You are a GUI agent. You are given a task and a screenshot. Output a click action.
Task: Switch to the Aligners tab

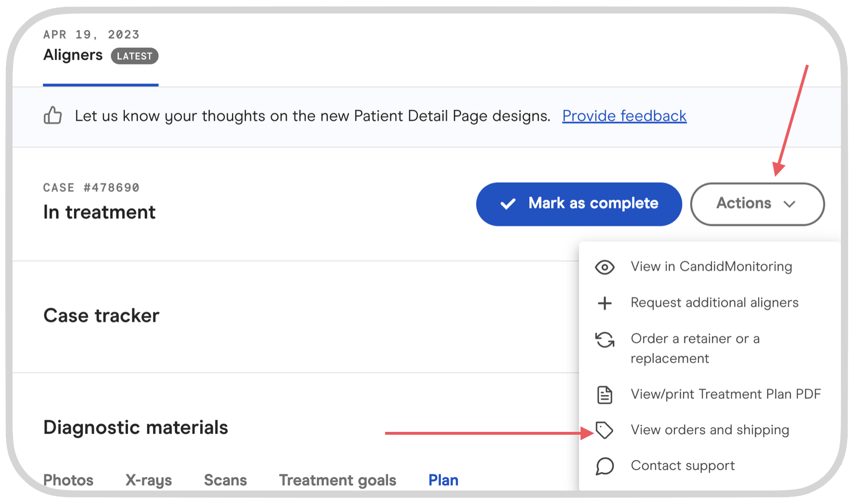click(73, 55)
